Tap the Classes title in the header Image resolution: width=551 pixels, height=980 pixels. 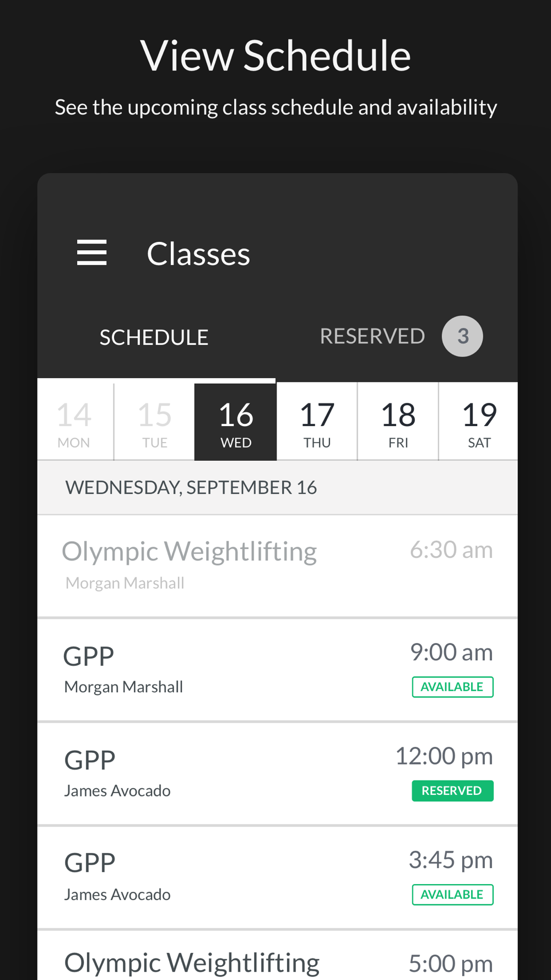198,254
